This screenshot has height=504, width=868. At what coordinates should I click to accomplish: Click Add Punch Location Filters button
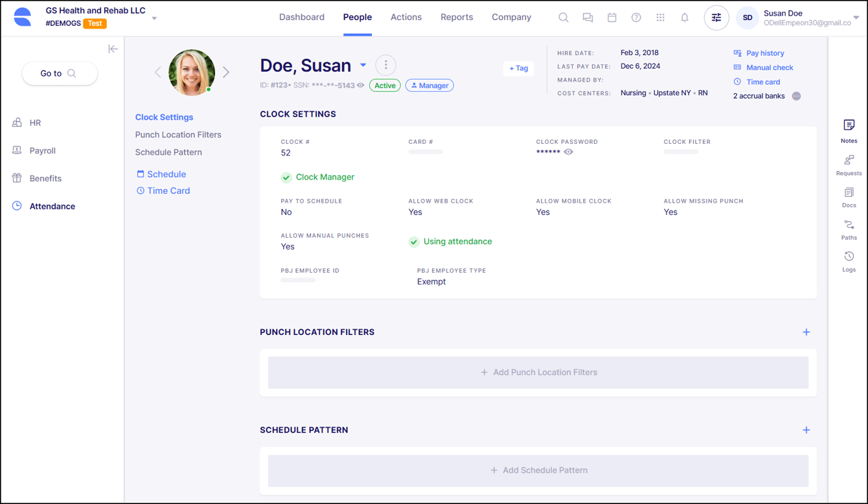coord(538,372)
